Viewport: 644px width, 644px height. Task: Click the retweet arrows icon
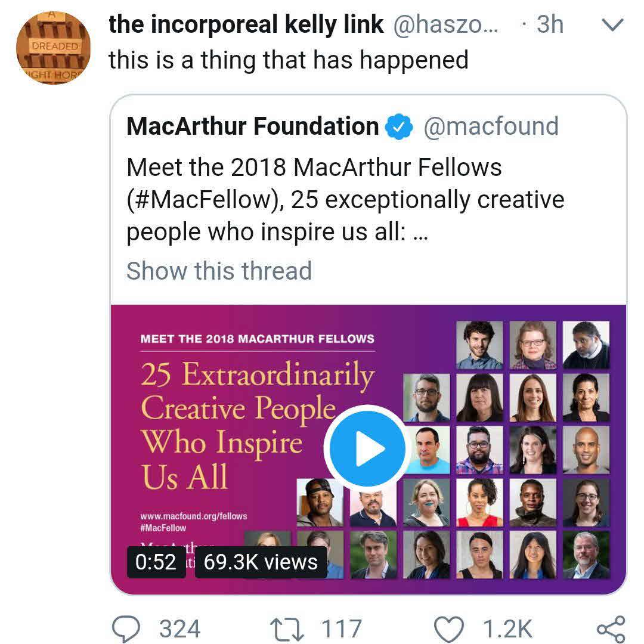(285, 629)
